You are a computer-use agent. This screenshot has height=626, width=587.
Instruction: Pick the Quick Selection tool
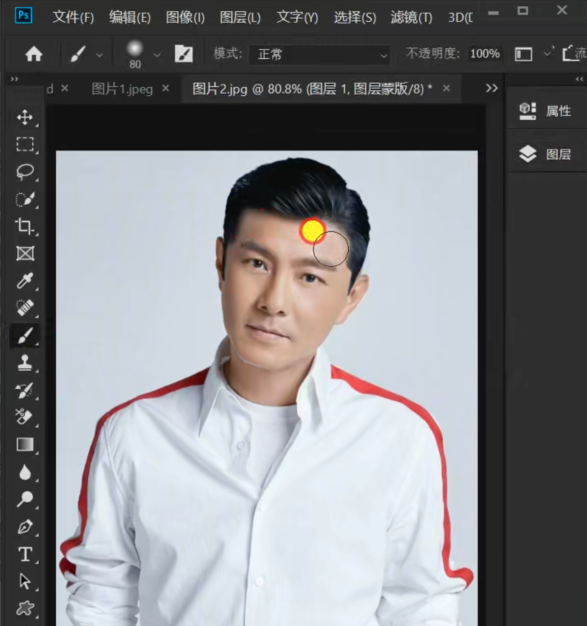click(x=25, y=199)
